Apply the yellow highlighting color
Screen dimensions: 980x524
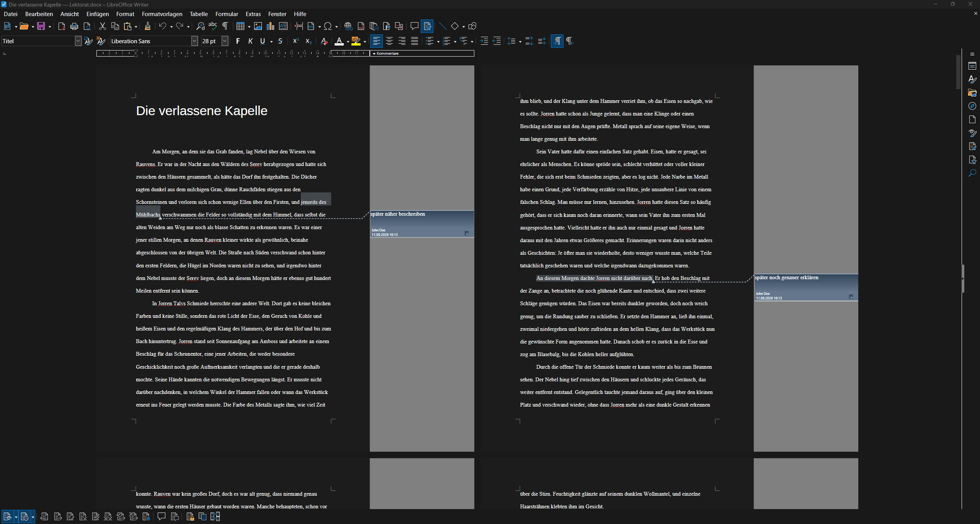(x=356, y=41)
